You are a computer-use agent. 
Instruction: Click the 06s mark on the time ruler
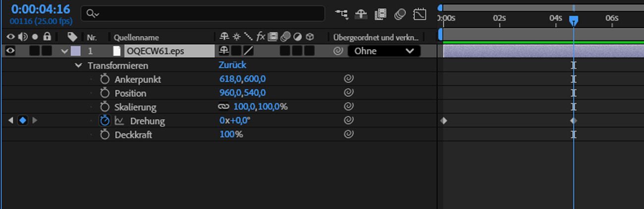coord(612,18)
